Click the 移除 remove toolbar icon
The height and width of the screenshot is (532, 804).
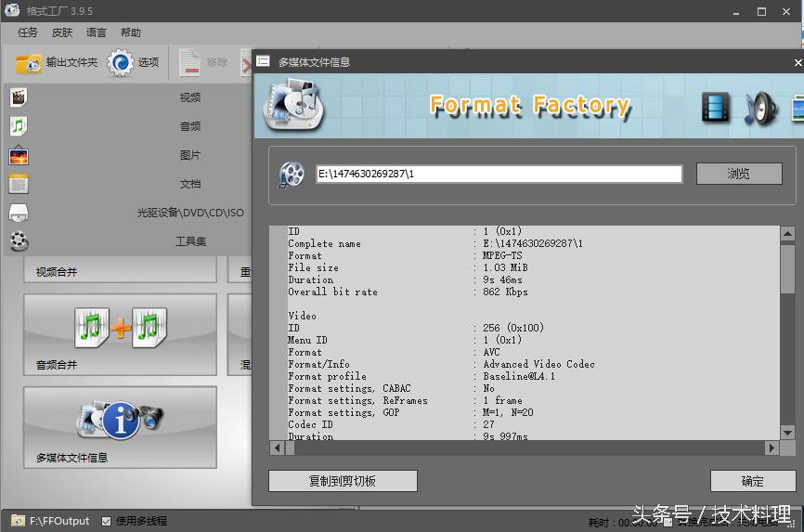click(189, 63)
